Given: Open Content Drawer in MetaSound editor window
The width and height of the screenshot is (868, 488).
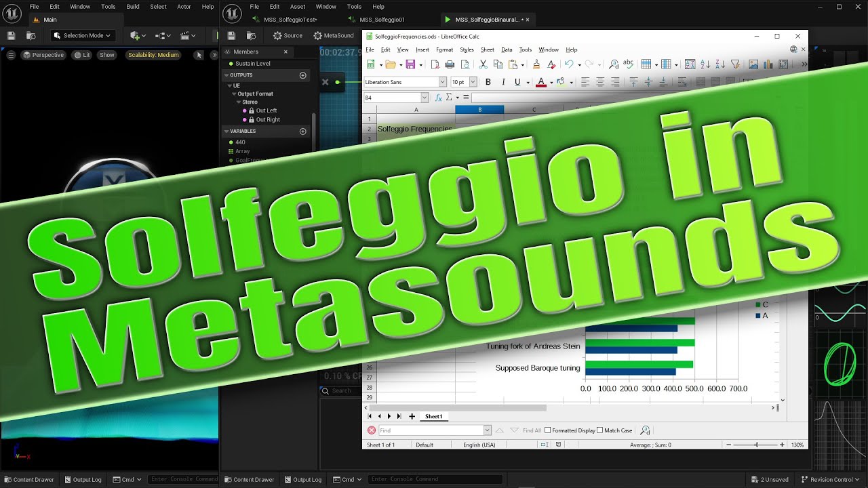Looking at the screenshot, I should [x=250, y=479].
